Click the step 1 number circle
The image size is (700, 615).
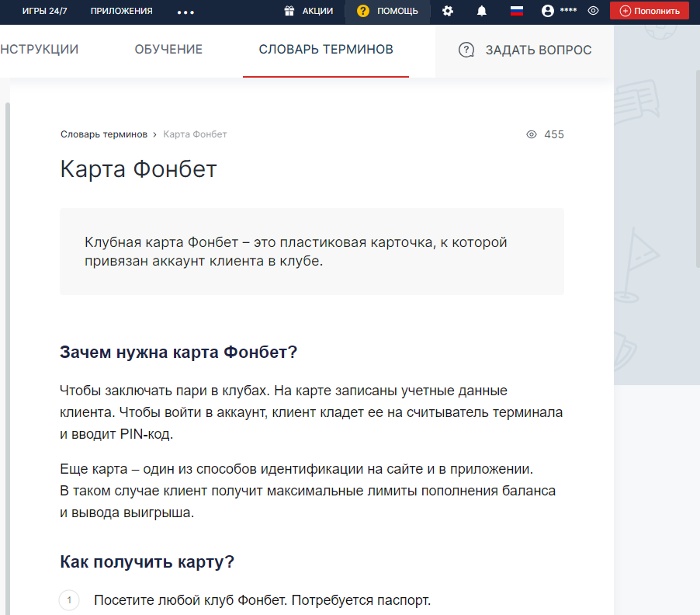(x=69, y=600)
